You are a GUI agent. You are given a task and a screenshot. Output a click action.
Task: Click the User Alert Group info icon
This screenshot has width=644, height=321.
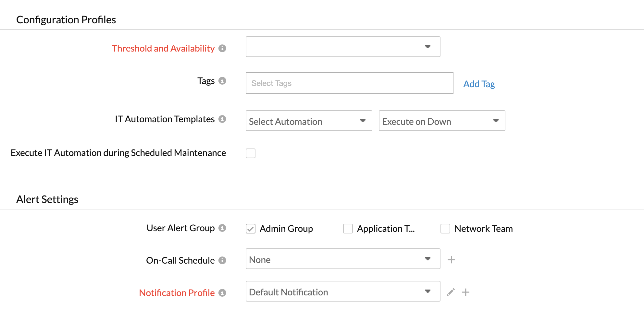(222, 228)
